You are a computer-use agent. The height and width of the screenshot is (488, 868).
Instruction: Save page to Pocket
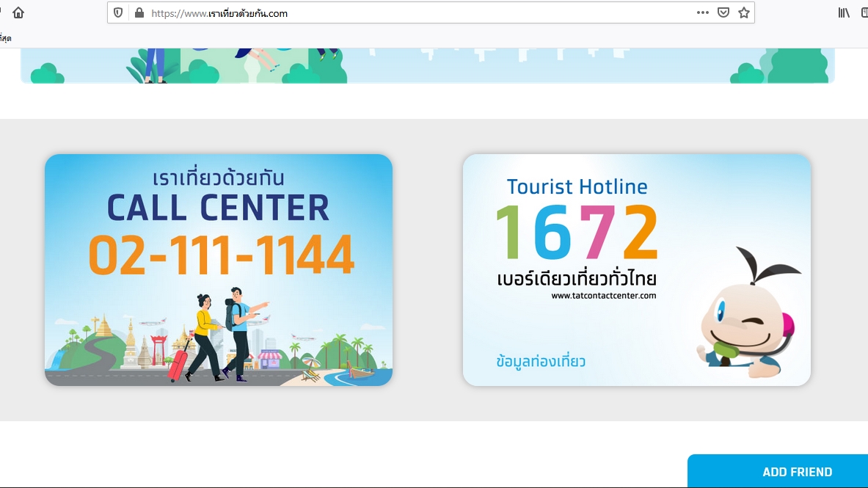tap(723, 12)
